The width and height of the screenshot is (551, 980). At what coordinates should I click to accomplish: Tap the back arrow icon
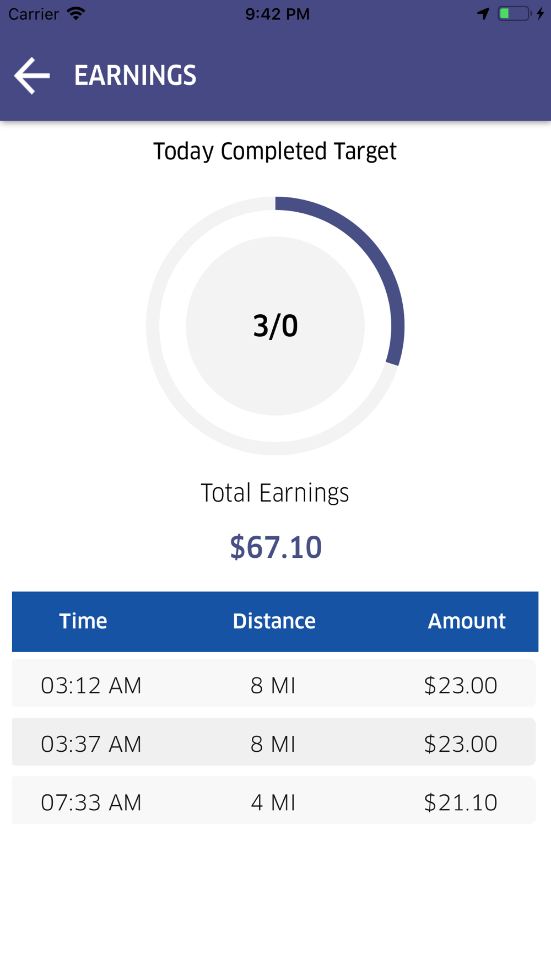coord(32,76)
